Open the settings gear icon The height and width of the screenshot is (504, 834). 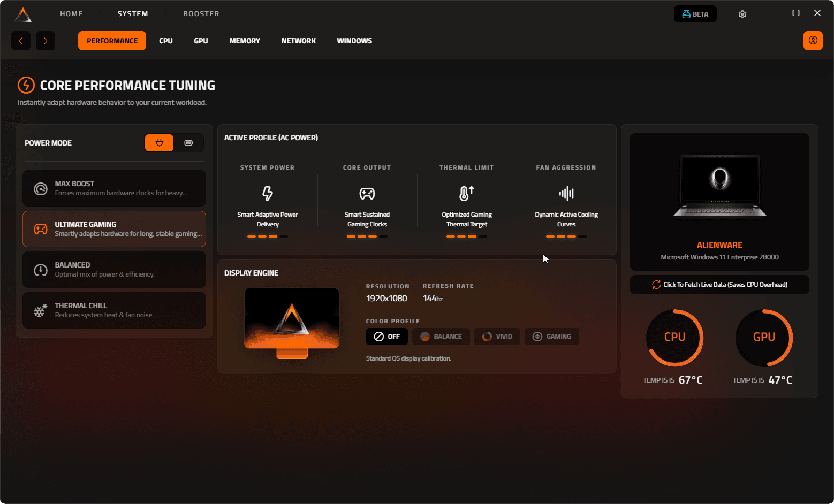742,14
